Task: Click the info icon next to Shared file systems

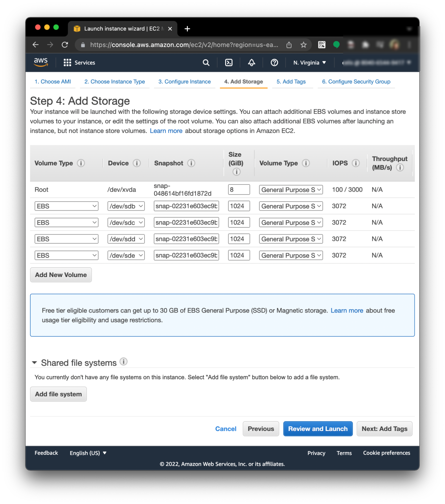Action: (x=123, y=362)
